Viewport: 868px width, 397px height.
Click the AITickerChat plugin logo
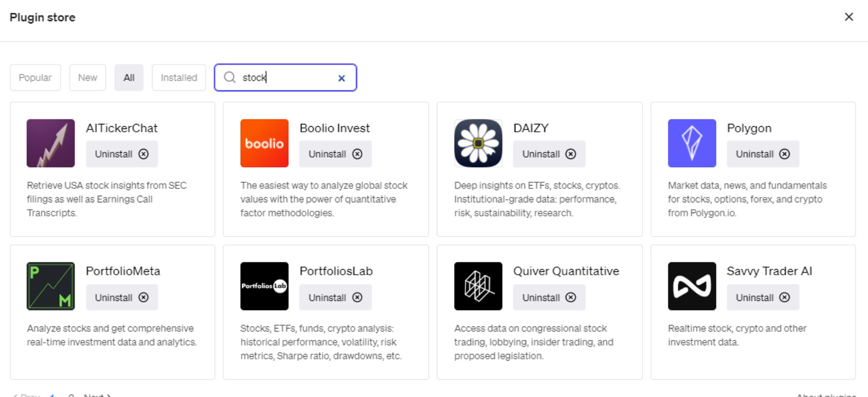pos(50,143)
